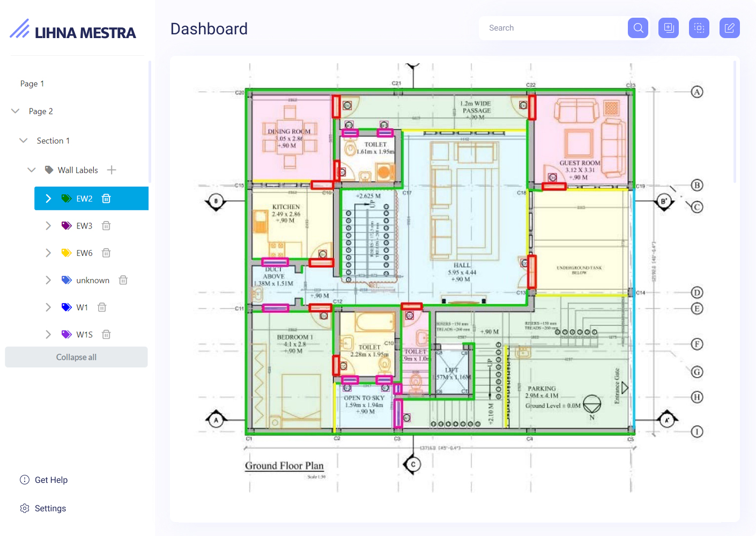
Task: Click the add new page toolbar icon
Action: pyautogui.click(x=668, y=27)
